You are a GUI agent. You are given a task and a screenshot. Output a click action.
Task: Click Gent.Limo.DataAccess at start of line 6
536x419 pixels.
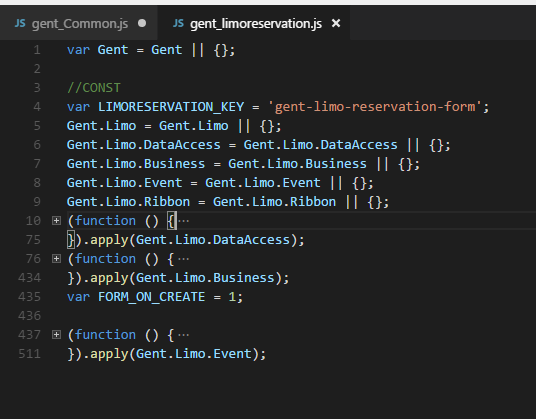tap(144, 145)
